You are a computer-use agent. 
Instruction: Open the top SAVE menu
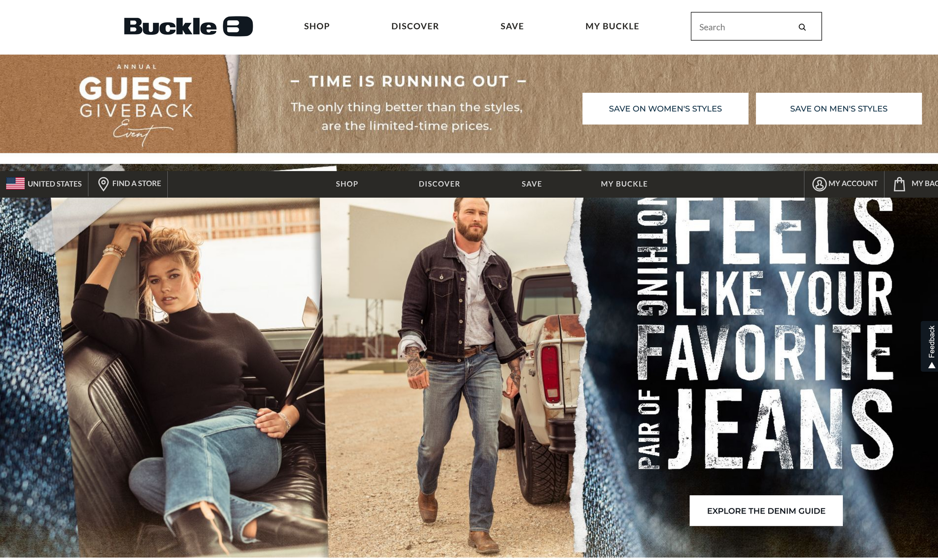[512, 26]
